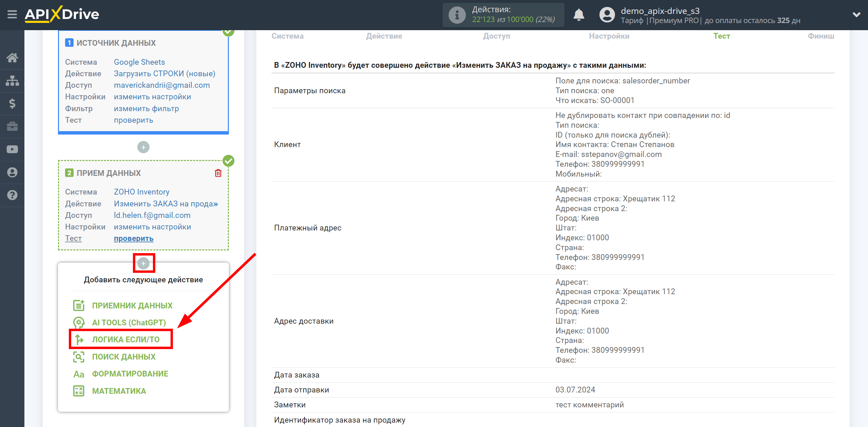Image resolution: width=868 pixels, height=427 pixels.
Task: Open the connections sitemap icon
Action: coord(12,81)
